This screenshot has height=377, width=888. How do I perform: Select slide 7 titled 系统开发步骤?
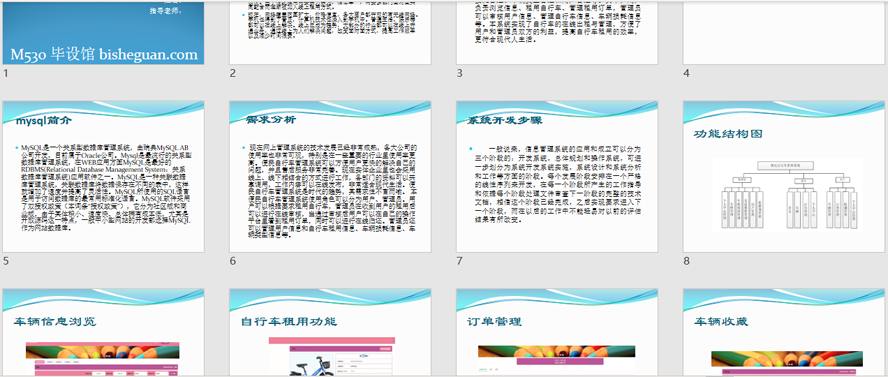(x=557, y=177)
